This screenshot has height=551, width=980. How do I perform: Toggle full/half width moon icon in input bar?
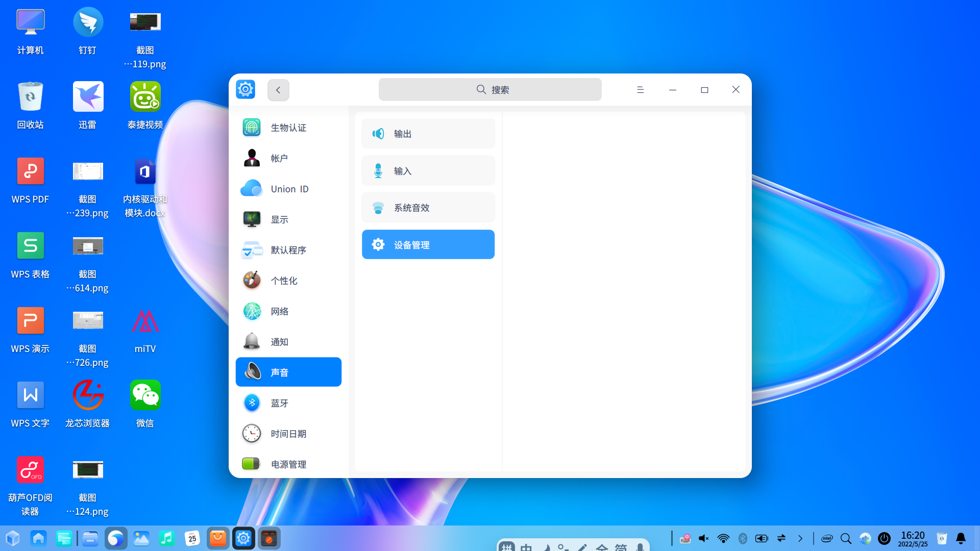(547, 548)
